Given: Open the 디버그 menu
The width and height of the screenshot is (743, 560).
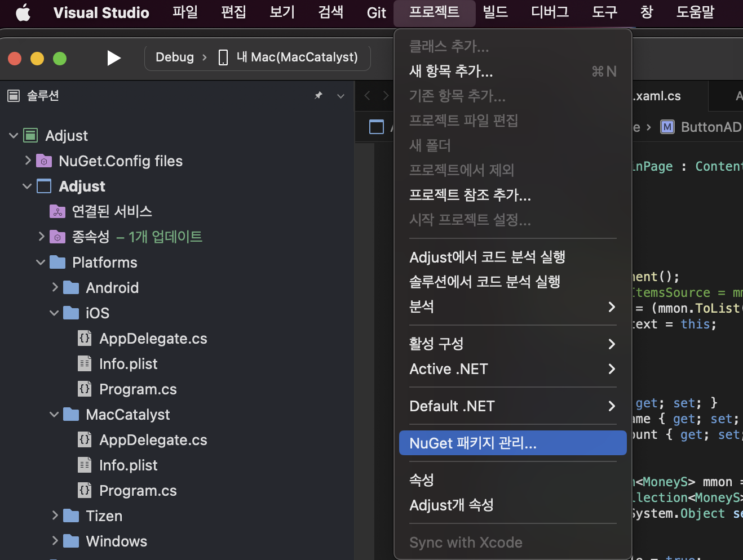Looking at the screenshot, I should (x=550, y=12).
